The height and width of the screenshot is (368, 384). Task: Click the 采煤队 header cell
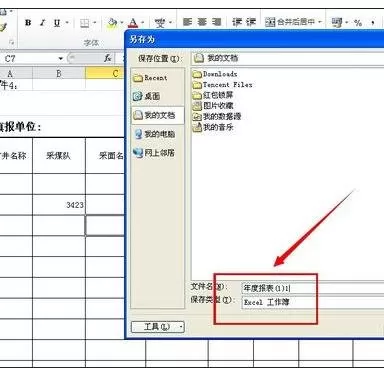(x=59, y=156)
